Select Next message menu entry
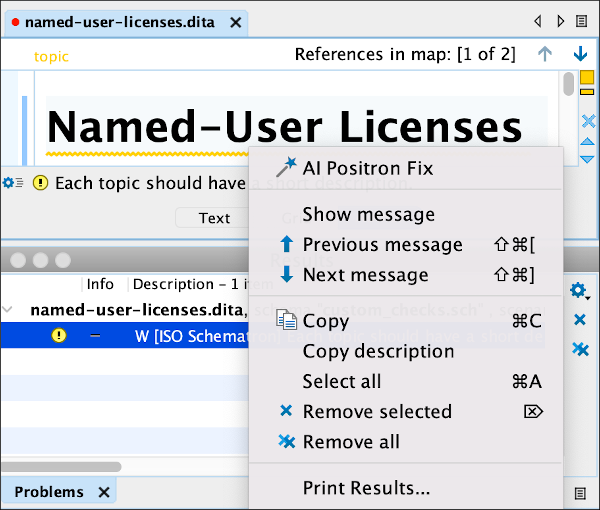Screen dimensions: 600x510 point(365,275)
